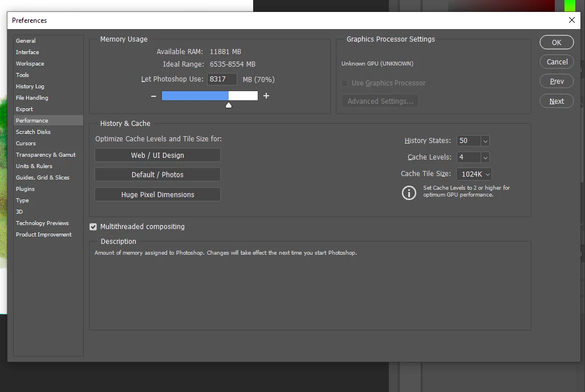Enable Use Graphics Processor checkbox

pos(344,83)
